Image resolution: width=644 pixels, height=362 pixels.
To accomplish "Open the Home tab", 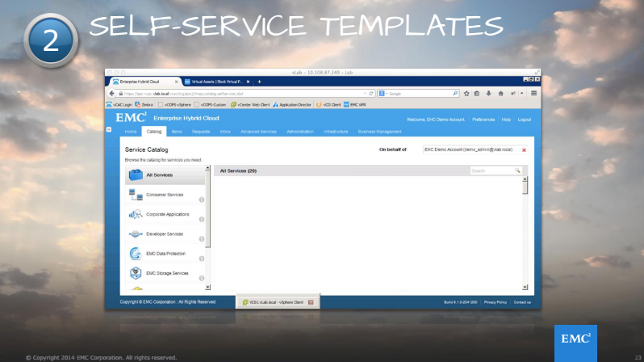I will point(131,132).
